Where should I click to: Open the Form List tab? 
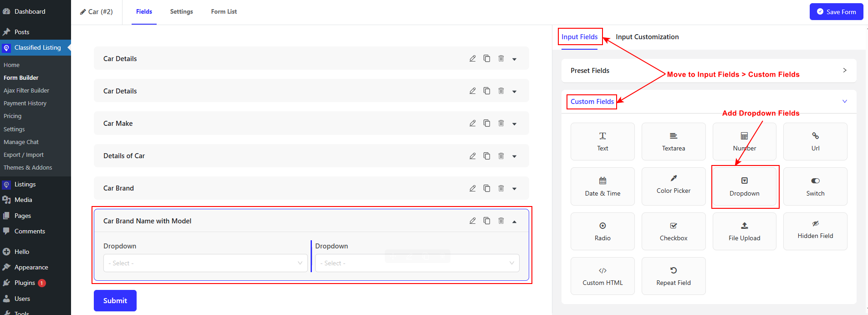224,12
